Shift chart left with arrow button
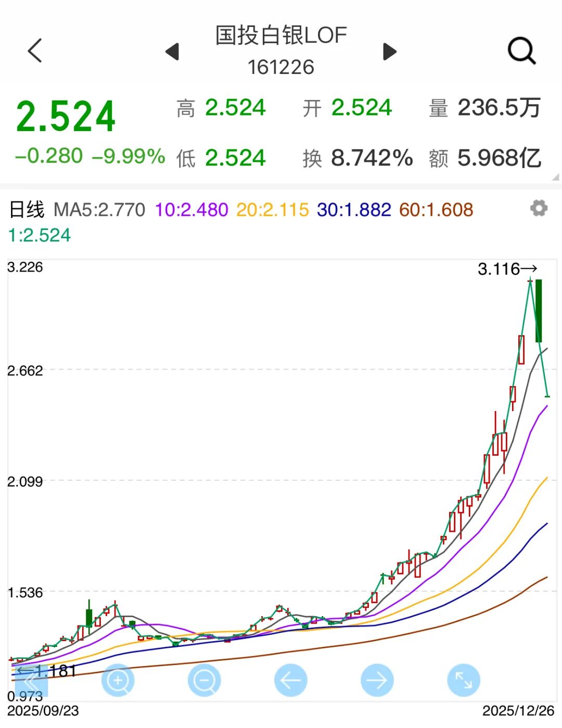Image resolution: width=562 pixels, height=728 pixels. 290,680
